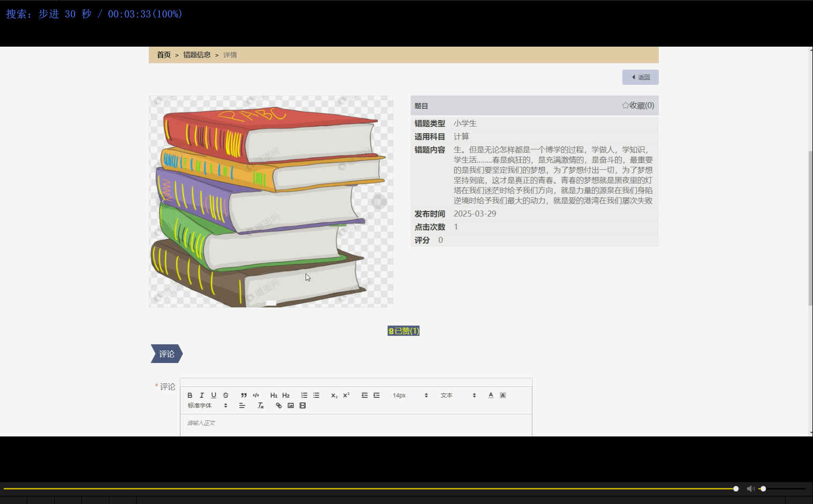Open 错题信息 from the breadcrumb trail

pos(196,55)
